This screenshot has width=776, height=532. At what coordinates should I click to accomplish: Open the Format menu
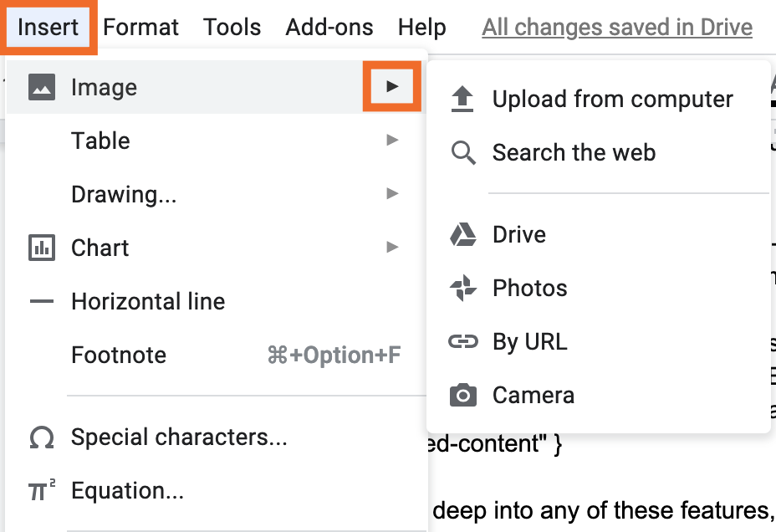point(140,27)
